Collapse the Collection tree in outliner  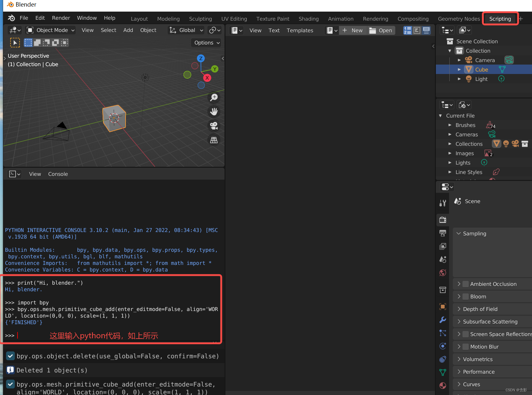pos(450,51)
